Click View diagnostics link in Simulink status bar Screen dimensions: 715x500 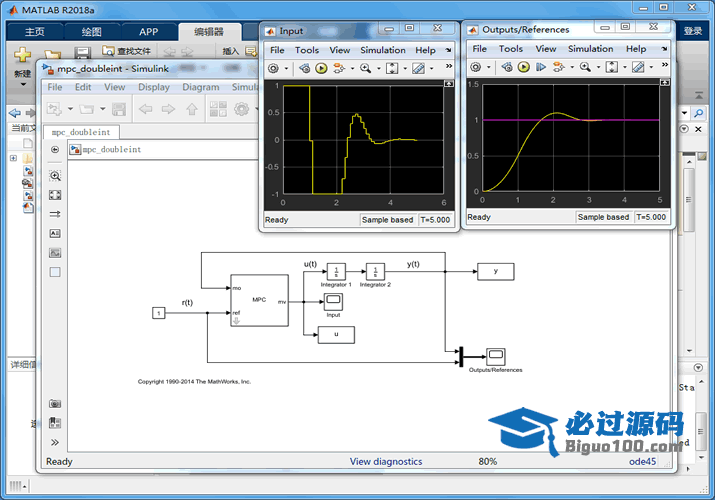386,462
